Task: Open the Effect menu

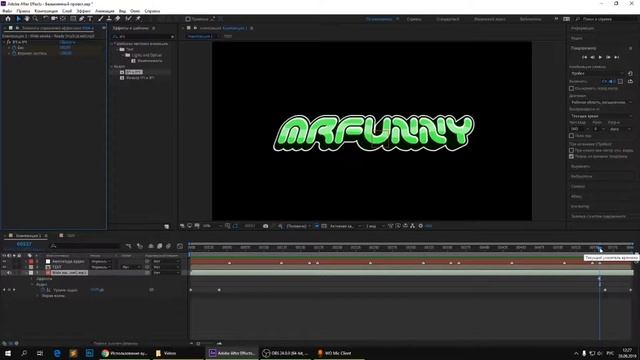Action: click(x=83, y=11)
